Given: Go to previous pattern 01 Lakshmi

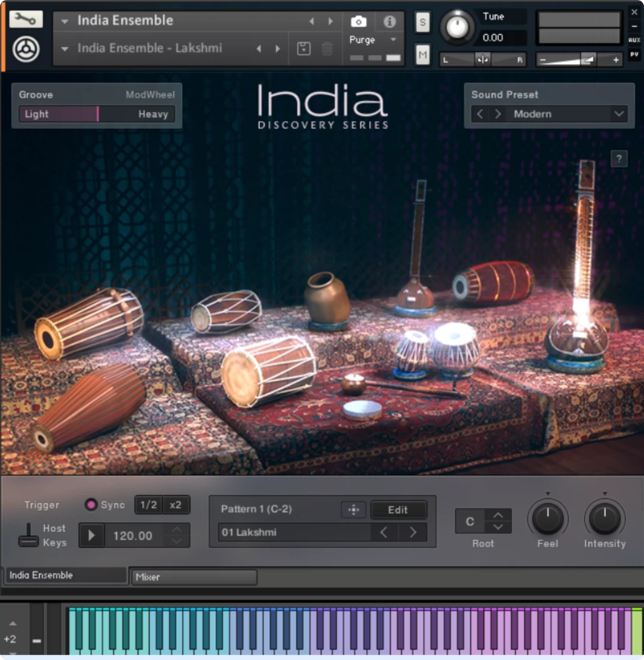Looking at the screenshot, I should [384, 532].
